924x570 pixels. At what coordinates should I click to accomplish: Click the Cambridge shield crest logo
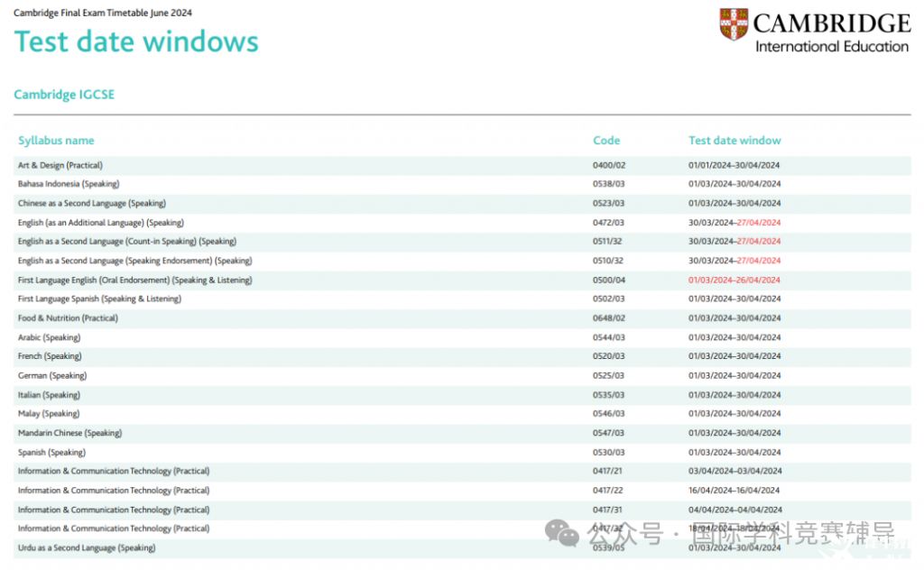click(734, 24)
